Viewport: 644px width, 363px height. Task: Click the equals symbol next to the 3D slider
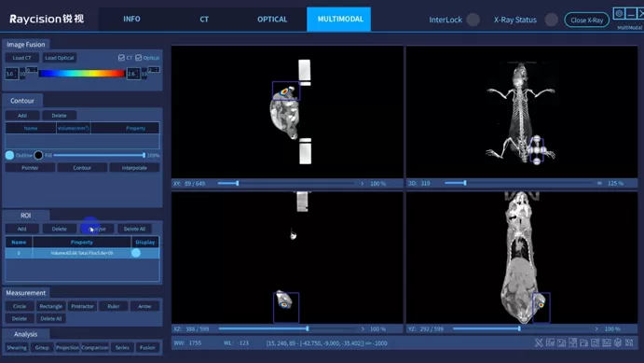599,183
